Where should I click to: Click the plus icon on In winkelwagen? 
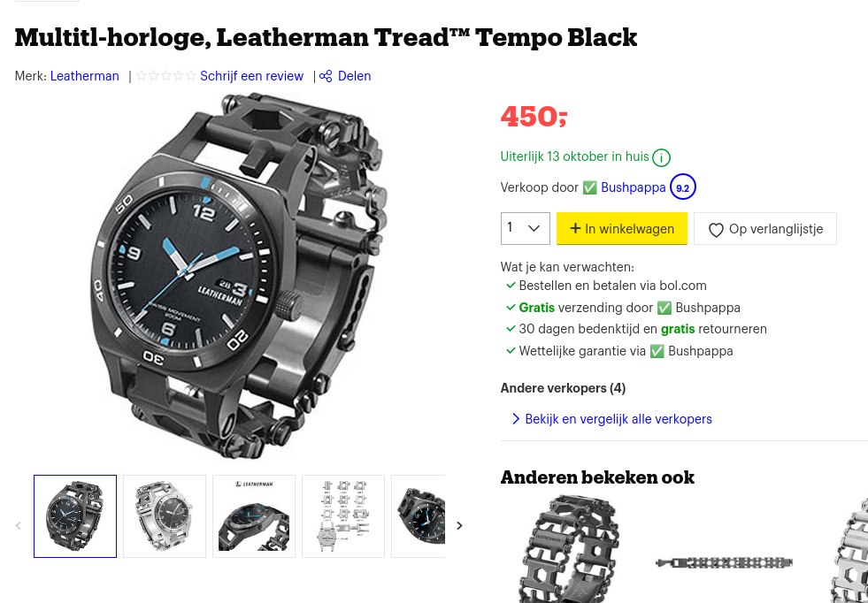pos(575,228)
